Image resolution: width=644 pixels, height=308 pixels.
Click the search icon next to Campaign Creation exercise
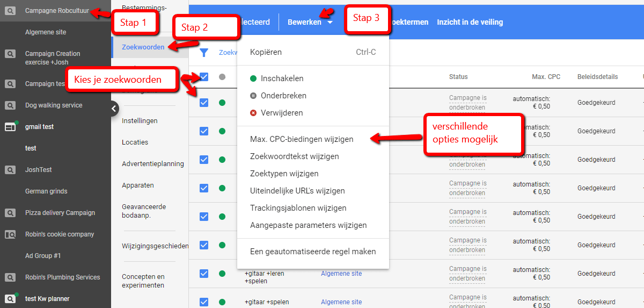[10, 54]
